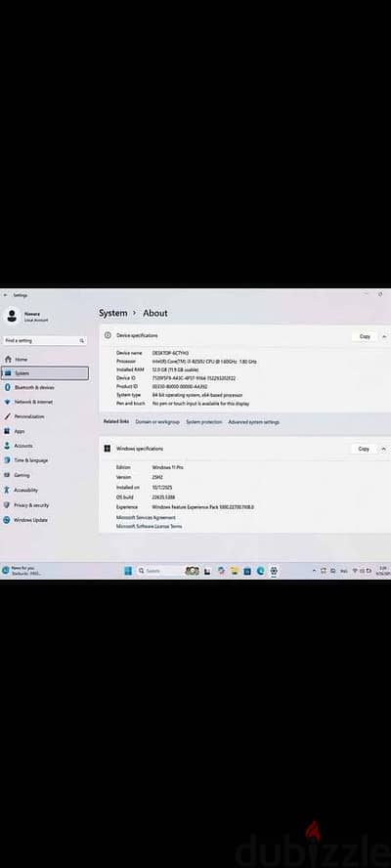Open the Windows Start button on taskbar
The image size is (391, 868).
pyautogui.click(x=128, y=571)
